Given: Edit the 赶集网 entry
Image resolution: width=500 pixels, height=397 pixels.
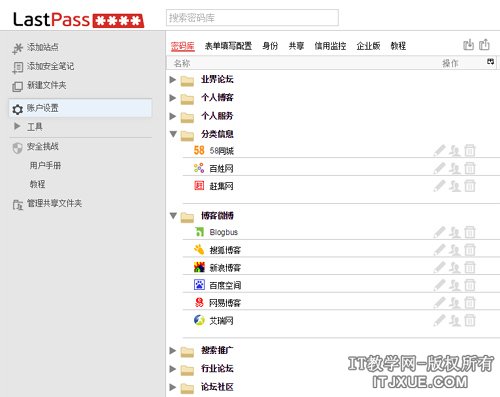Looking at the screenshot, I should pyautogui.click(x=440, y=186).
